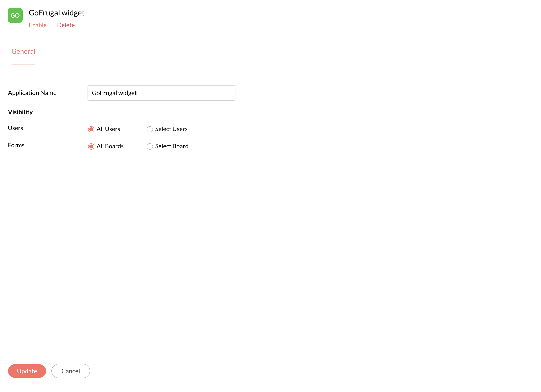541x392 pixels.
Task: Select the All Users radio button
Action: (91, 129)
